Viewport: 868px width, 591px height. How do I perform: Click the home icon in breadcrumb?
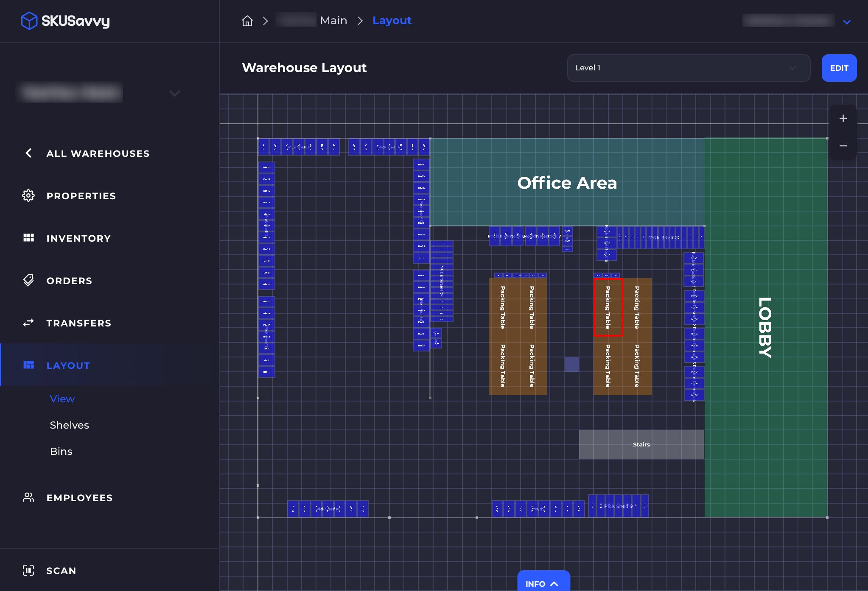point(247,21)
